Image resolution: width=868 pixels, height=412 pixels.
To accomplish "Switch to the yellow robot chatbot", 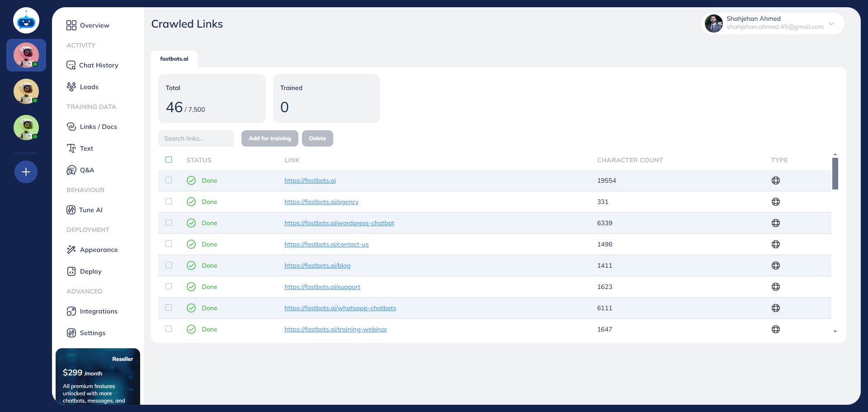I will [x=26, y=91].
